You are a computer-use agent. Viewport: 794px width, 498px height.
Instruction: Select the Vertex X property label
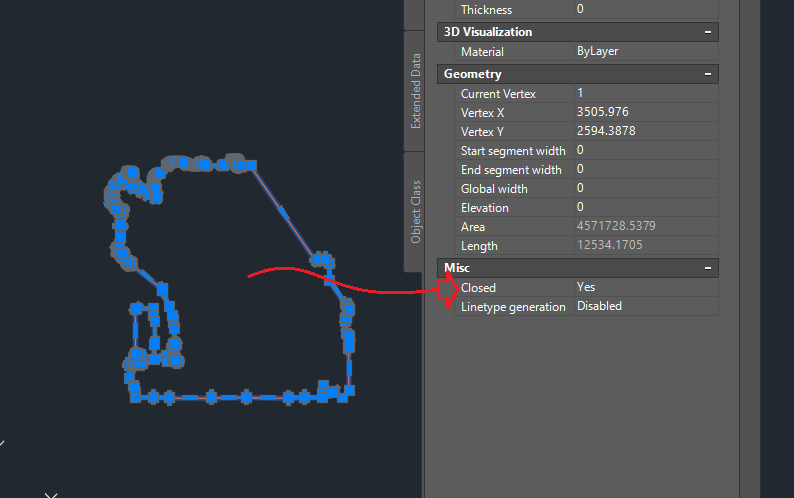pyautogui.click(x=482, y=113)
